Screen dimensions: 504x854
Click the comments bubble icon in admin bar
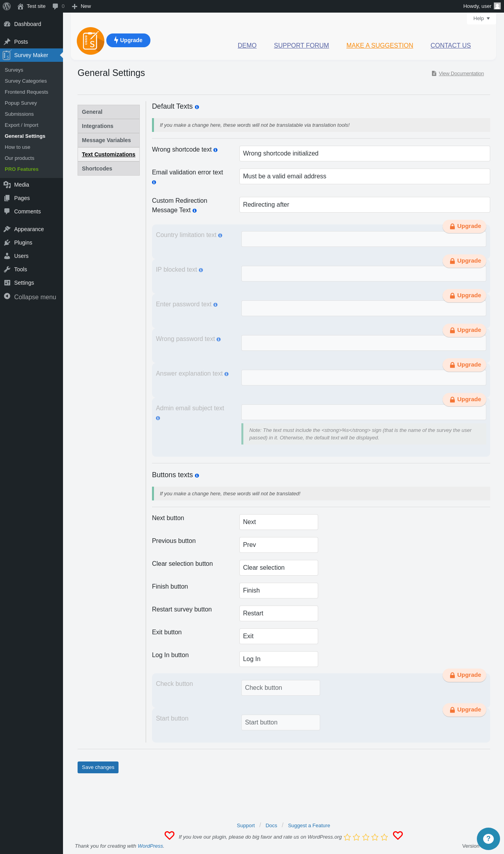click(x=56, y=6)
